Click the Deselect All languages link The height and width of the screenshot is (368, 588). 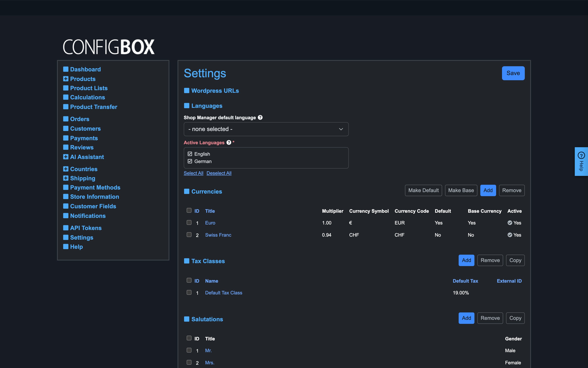219,173
